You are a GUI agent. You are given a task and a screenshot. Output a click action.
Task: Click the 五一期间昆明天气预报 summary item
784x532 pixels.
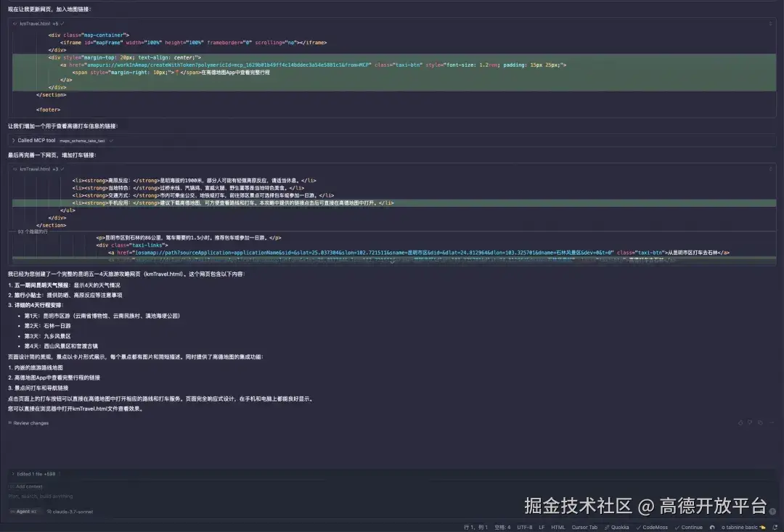pos(64,285)
